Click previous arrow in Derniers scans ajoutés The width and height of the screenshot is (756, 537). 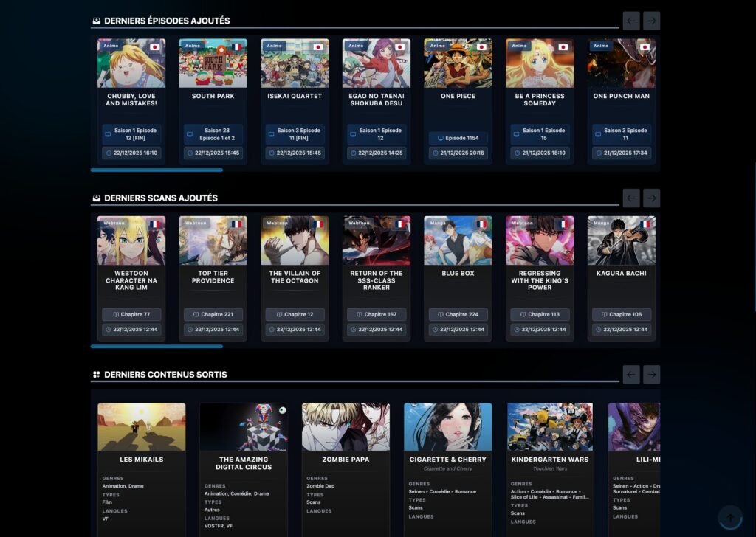click(631, 198)
